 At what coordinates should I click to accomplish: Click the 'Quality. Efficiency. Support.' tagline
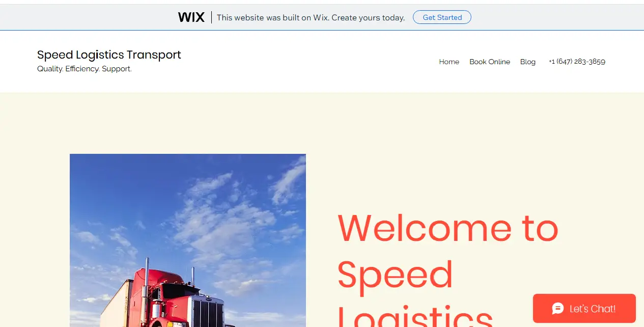[x=85, y=69]
